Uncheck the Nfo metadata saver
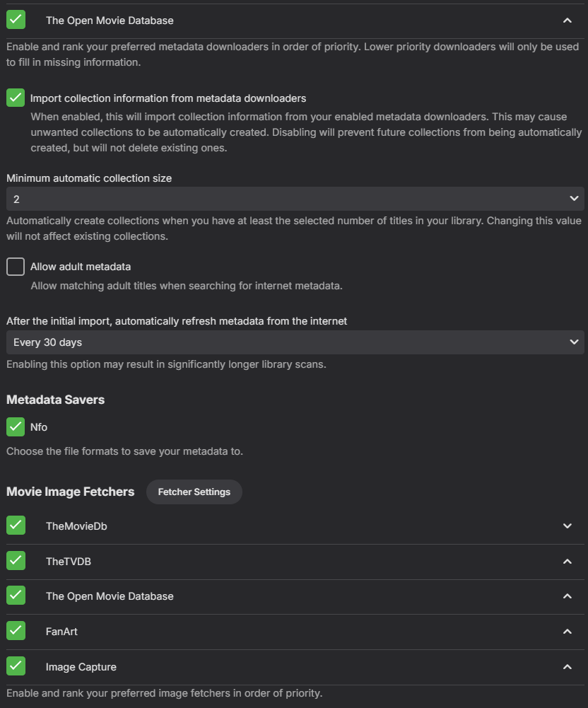This screenshot has width=588, height=708. 16,426
